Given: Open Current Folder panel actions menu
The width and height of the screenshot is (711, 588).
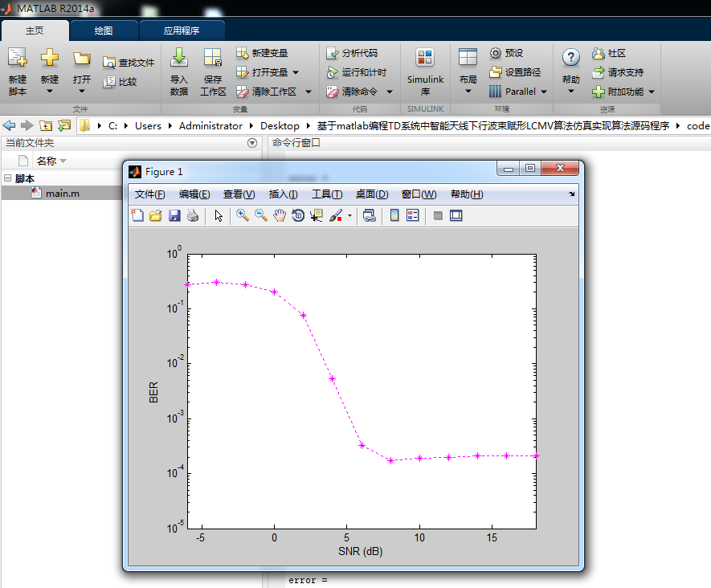Looking at the screenshot, I should 252,143.
